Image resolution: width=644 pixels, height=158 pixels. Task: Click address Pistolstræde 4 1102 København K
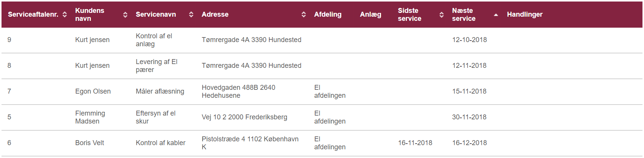tap(250, 143)
